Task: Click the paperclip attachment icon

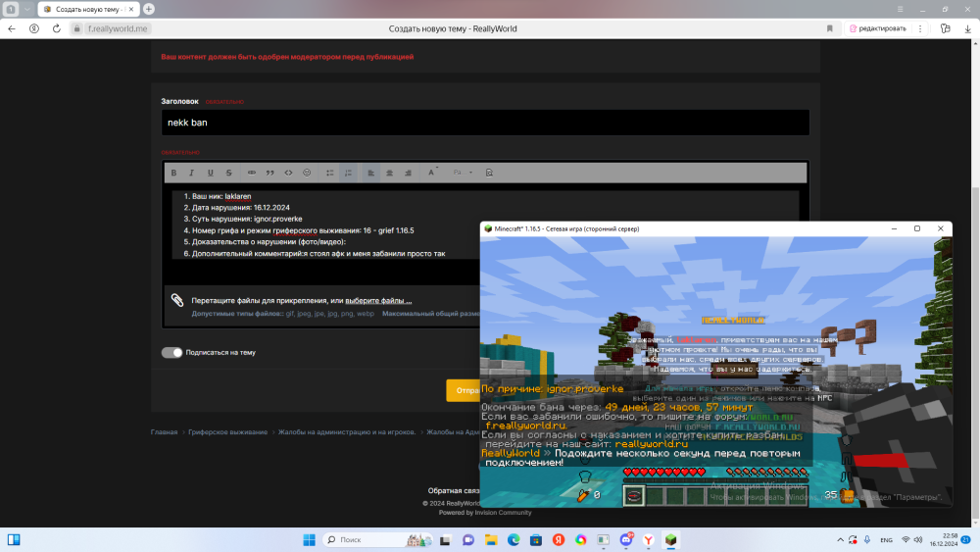Action: (177, 300)
